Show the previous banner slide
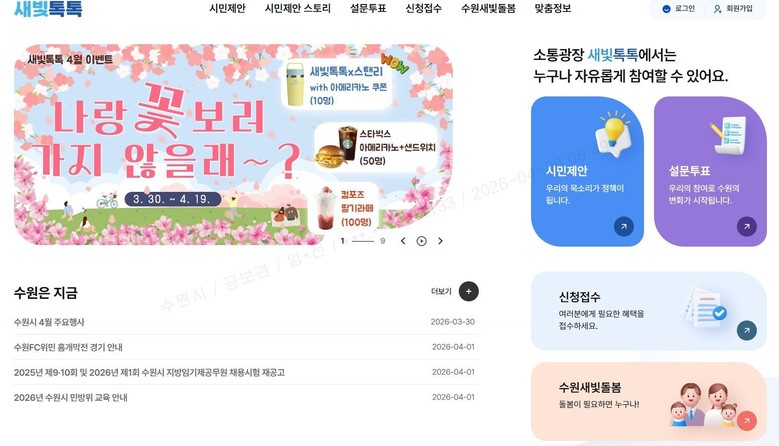 click(x=403, y=241)
